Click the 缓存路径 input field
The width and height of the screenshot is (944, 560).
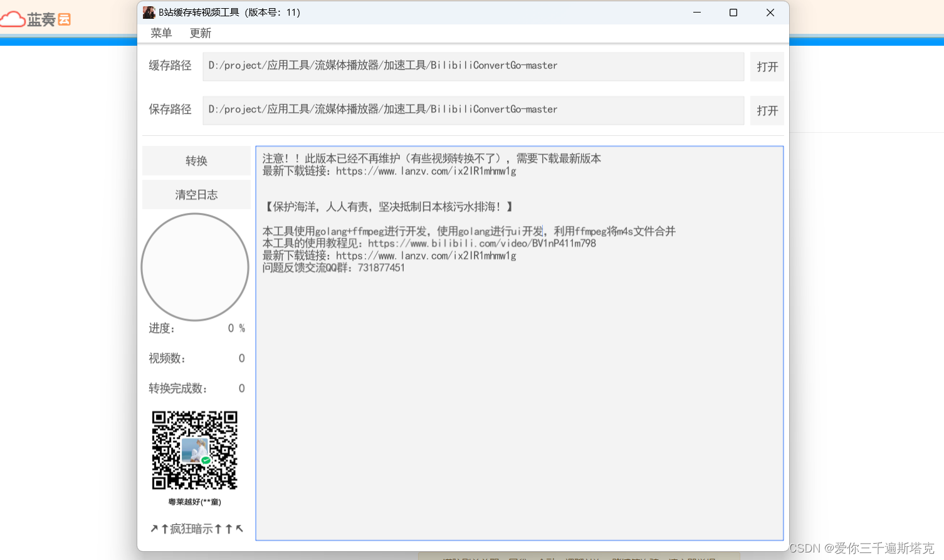[x=473, y=66]
